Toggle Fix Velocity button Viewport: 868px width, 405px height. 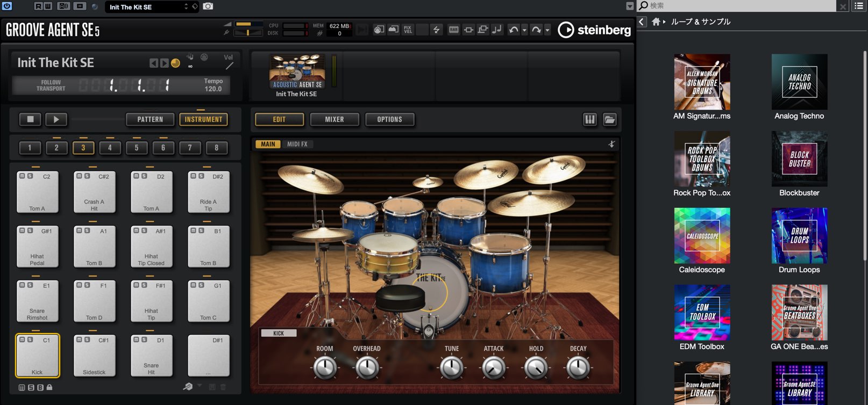408,30
